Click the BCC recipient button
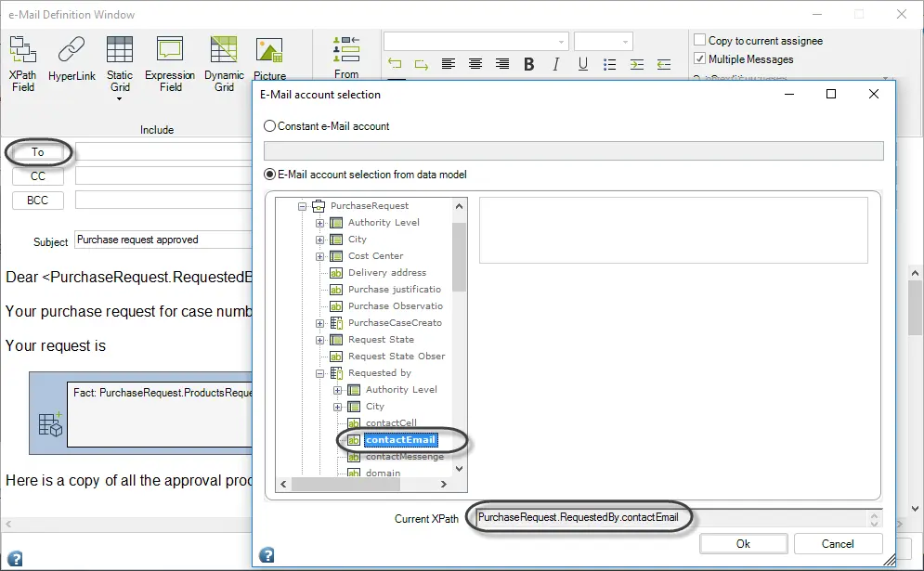Screen dimensions: 924x571 click(38, 201)
